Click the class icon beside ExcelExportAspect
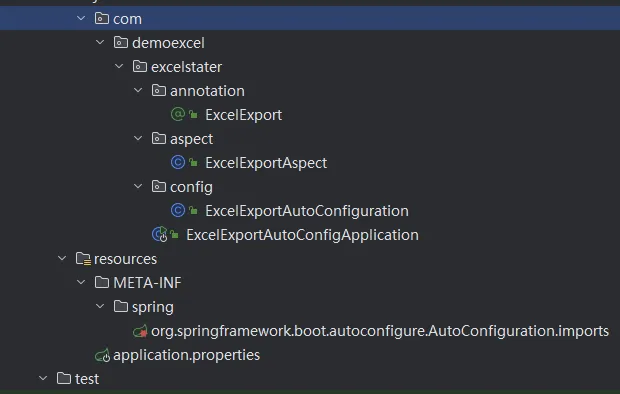The height and width of the screenshot is (394, 620). (x=178, y=162)
